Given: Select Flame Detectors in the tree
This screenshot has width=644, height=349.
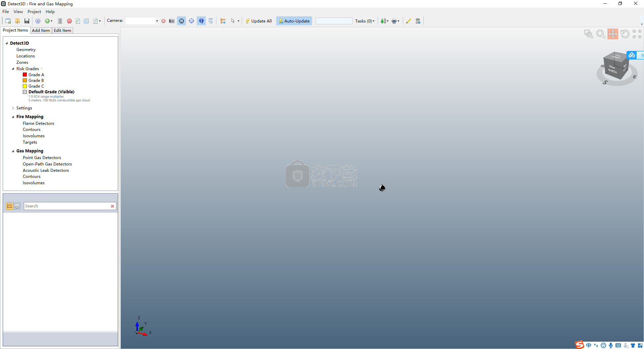Looking at the screenshot, I should pyautogui.click(x=38, y=123).
